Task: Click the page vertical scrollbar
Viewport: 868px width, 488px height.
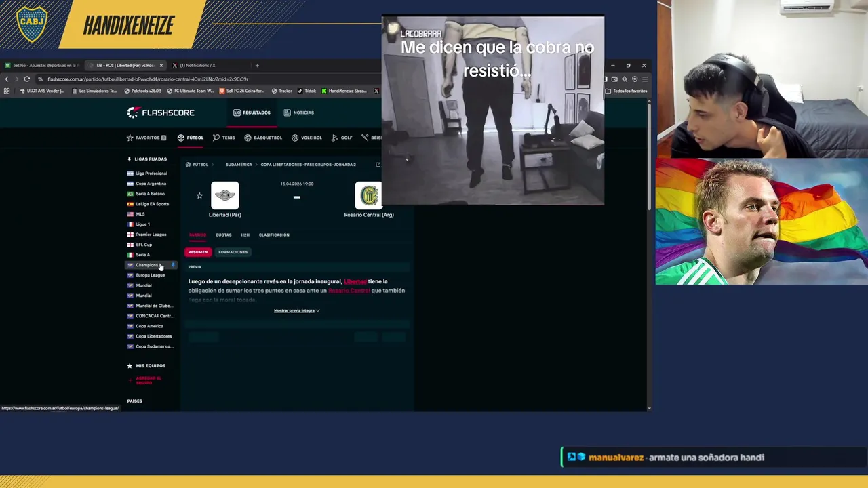Action: tap(649, 156)
